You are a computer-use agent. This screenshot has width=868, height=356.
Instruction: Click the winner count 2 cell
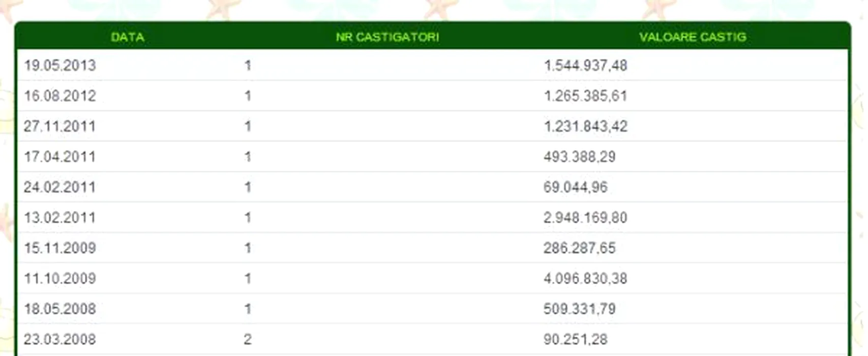tap(248, 339)
